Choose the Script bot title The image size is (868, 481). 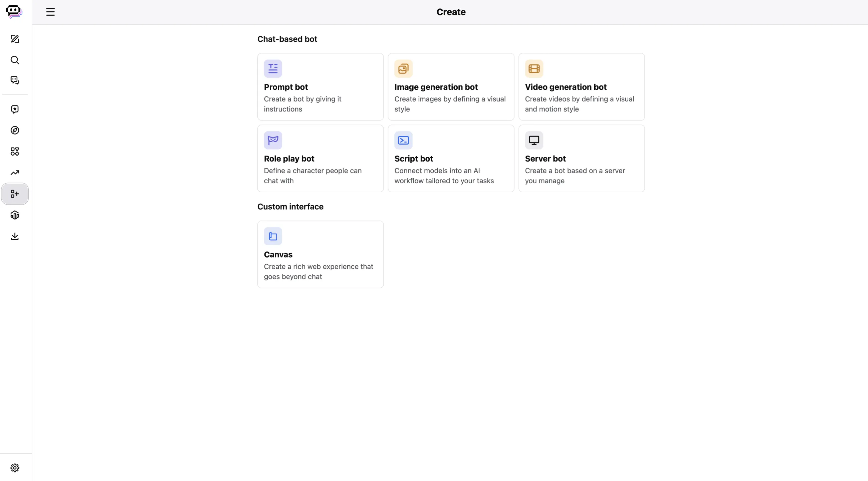413,159
